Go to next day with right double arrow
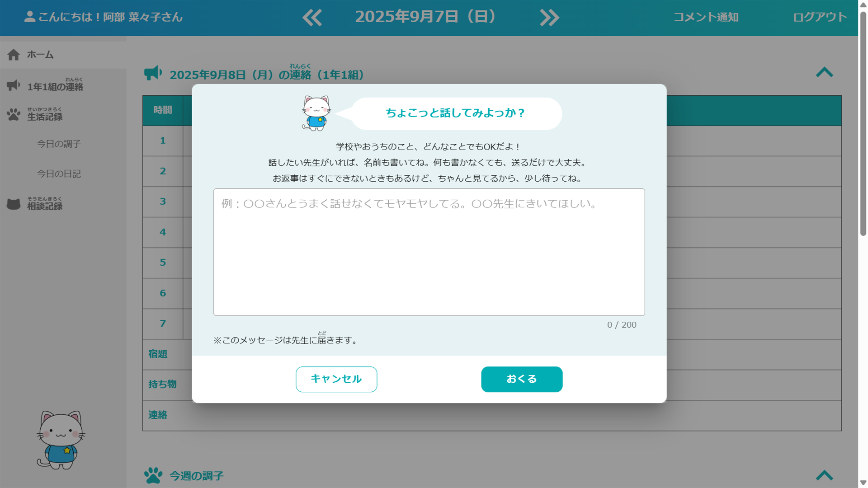The image size is (868, 488). click(549, 17)
